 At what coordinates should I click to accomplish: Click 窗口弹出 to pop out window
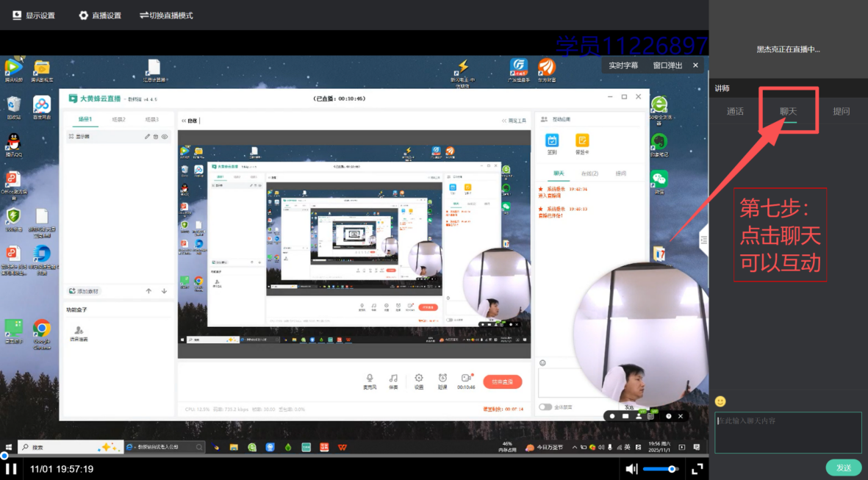(x=667, y=65)
